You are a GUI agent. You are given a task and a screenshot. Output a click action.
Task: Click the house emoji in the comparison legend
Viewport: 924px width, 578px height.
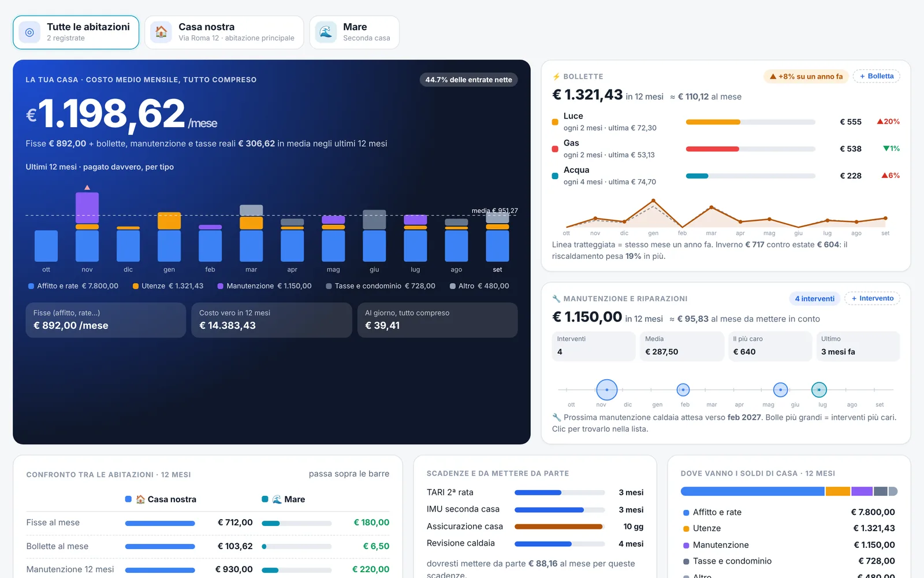tap(140, 499)
